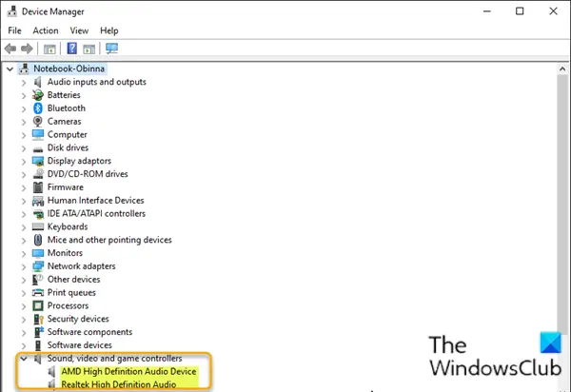Open the File menu
Image resolution: width=571 pixels, height=392 pixels.
click(x=14, y=30)
